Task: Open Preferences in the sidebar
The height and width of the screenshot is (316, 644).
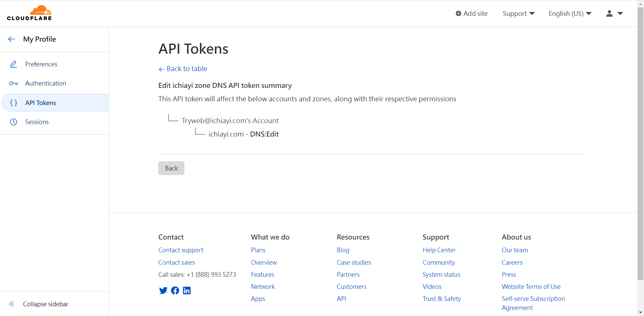Action: point(41,64)
